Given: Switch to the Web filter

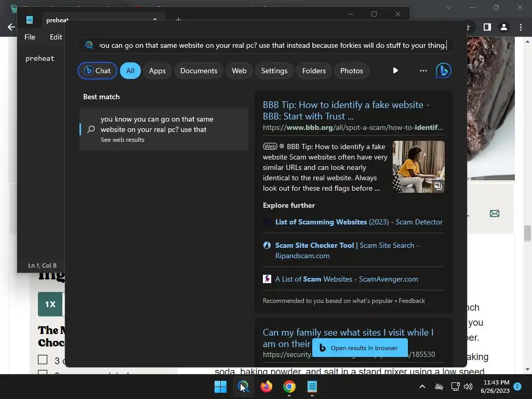Looking at the screenshot, I should click(239, 71).
